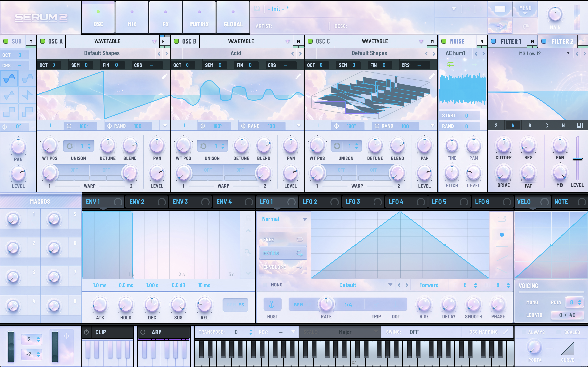The width and height of the screenshot is (588, 367).
Task: Click the OSC A unison gear icon
Action: tap(70, 146)
